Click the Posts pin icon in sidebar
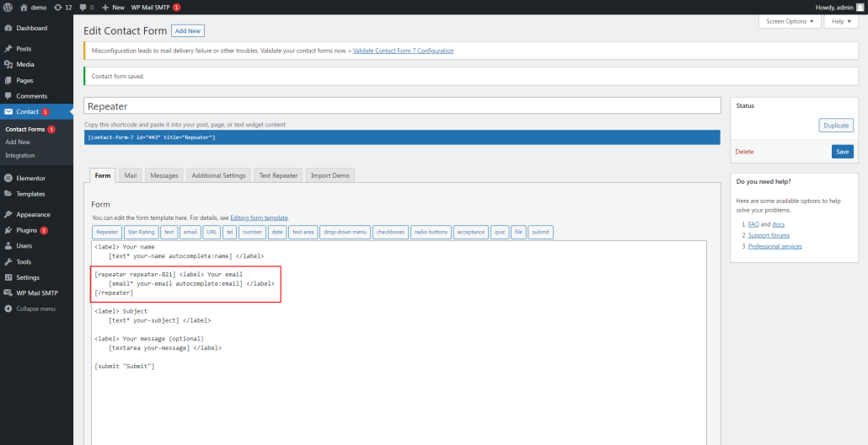Image resolution: width=868 pixels, height=445 pixels. [8, 49]
